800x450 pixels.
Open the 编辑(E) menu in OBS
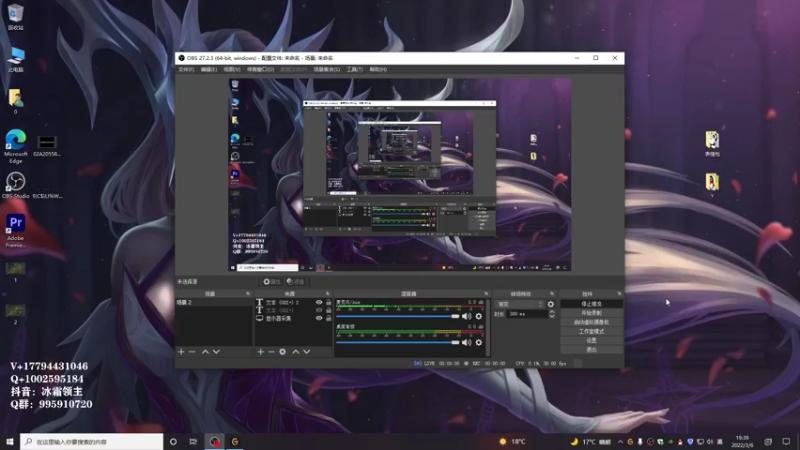pos(209,69)
